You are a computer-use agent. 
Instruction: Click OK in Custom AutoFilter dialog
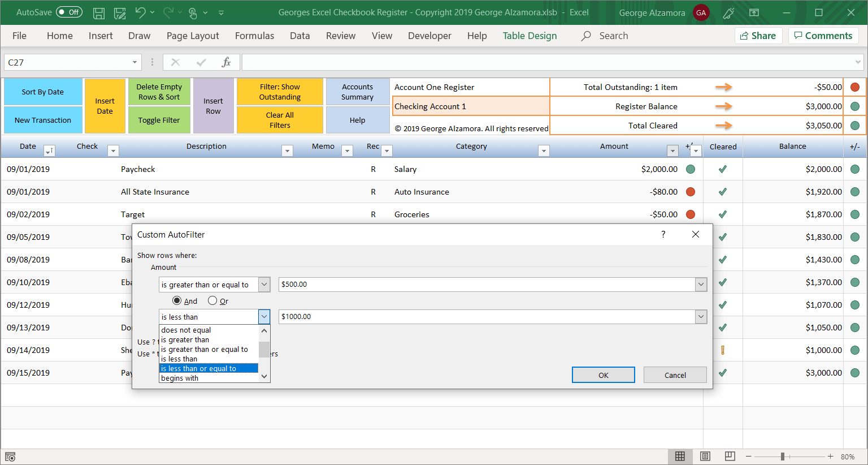click(x=603, y=375)
